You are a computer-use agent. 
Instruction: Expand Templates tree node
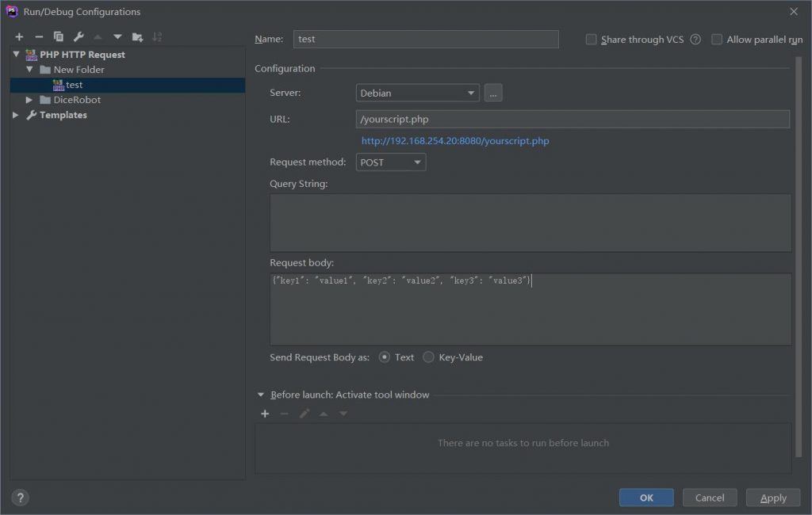tap(16, 115)
